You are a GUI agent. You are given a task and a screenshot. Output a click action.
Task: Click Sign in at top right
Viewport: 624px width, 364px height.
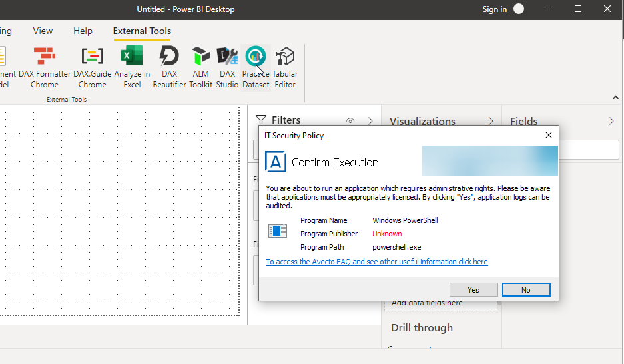(495, 9)
